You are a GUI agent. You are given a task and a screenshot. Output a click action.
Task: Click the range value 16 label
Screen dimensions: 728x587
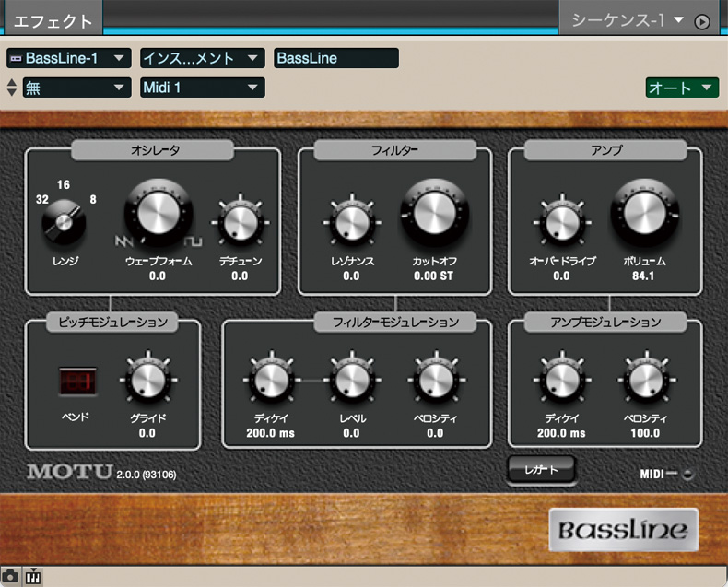click(64, 184)
